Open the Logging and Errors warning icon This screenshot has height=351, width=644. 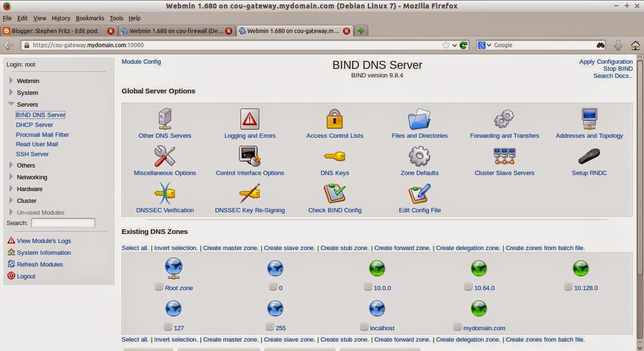click(x=250, y=119)
